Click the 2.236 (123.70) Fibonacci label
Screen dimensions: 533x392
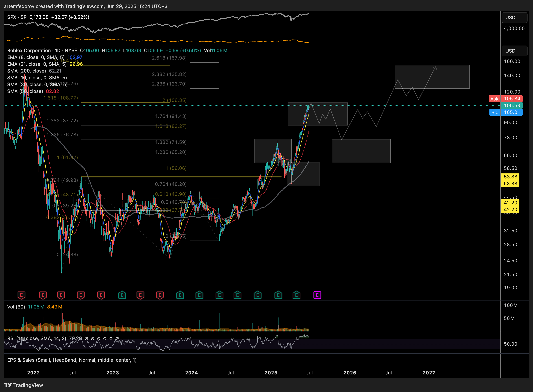coord(169,84)
